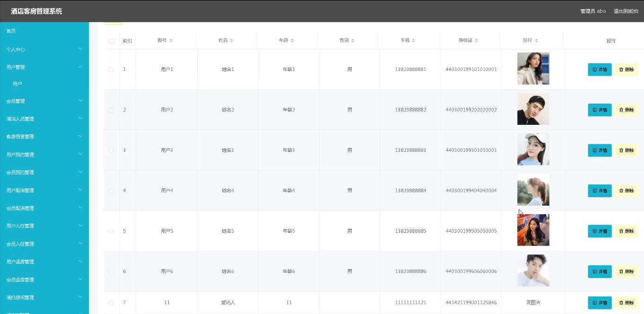Expand 个人中心 using its chevron

click(80, 49)
